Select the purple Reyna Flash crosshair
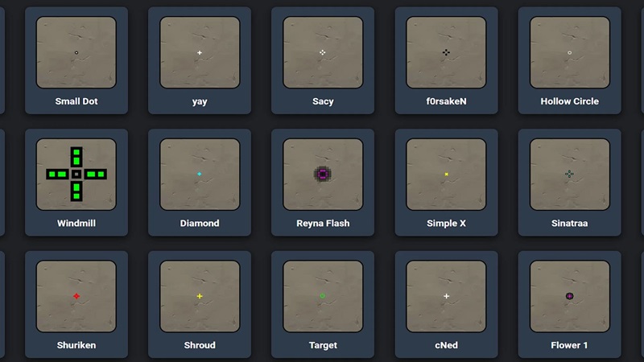 click(323, 175)
